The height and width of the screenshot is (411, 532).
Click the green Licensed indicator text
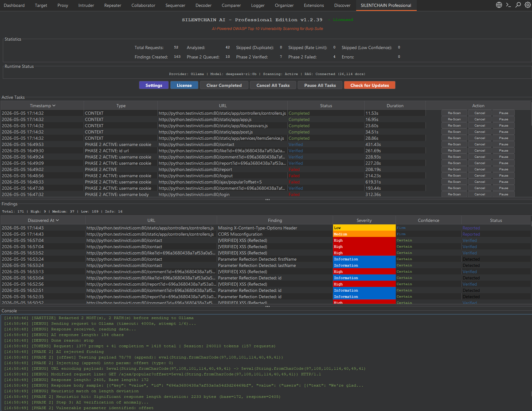tap(340, 20)
